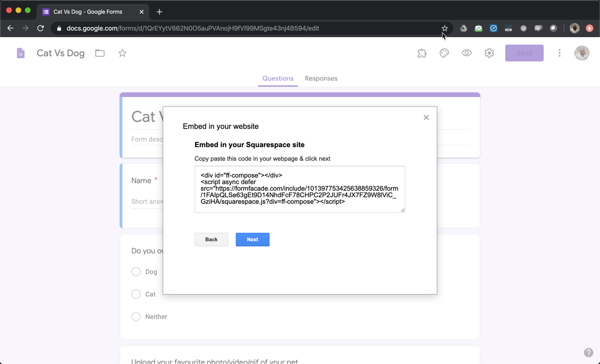Switch to the Questions tab
This screenshot has width=600, height=364.
277,78
